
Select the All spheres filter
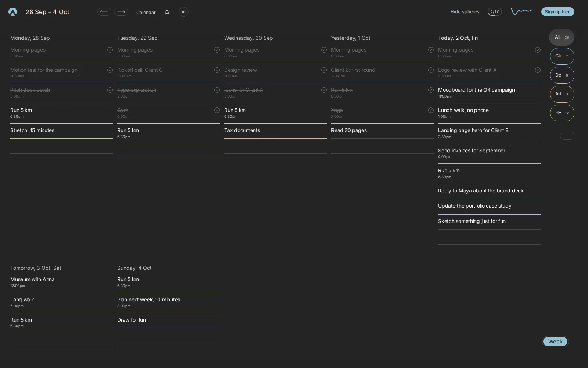pos(562,37)
